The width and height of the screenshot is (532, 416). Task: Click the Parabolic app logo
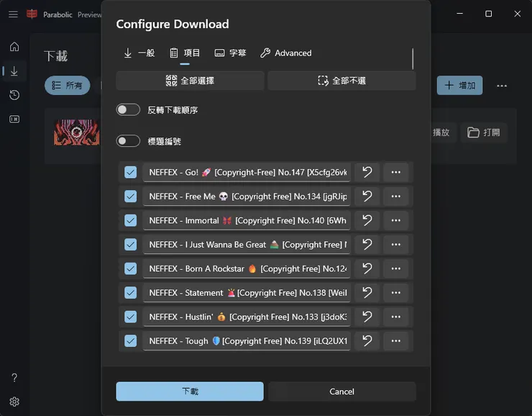[32, 14]
